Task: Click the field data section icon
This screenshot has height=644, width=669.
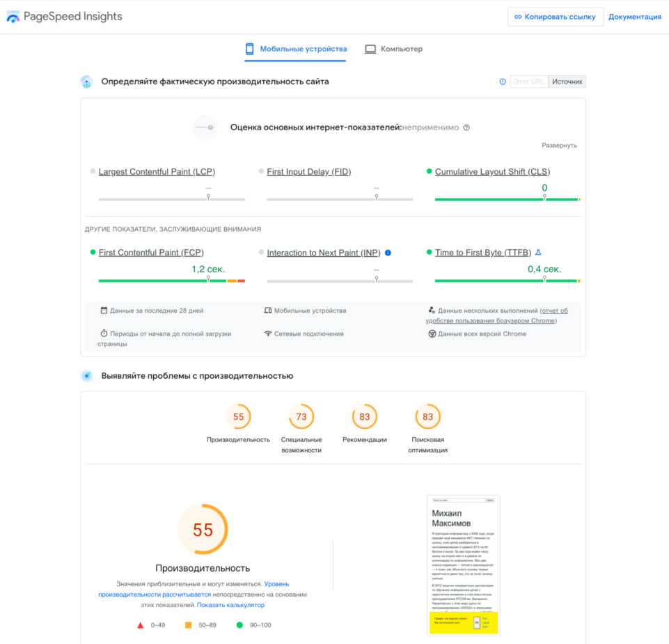Action: (x=86, y=81)
